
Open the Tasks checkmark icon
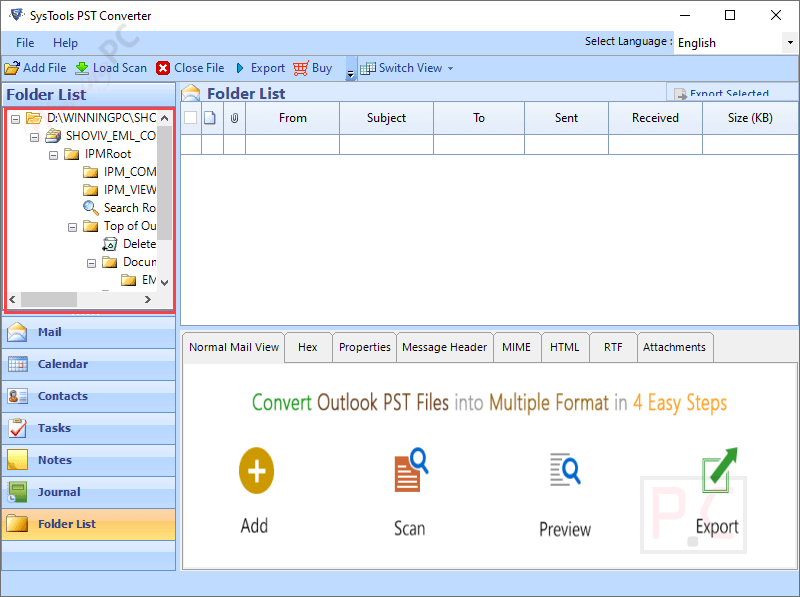17,428
